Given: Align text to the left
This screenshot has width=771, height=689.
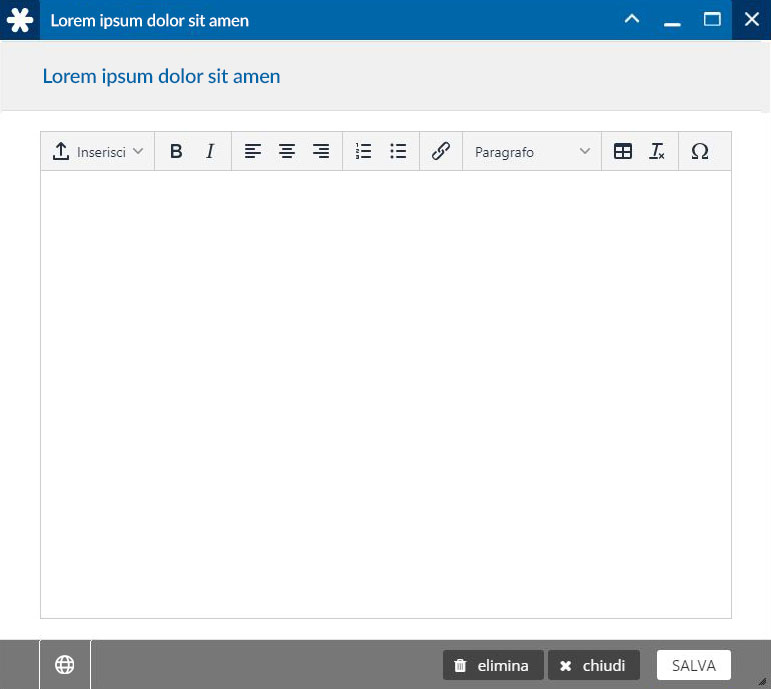Looking at the screenshot, I should [253, 151].
